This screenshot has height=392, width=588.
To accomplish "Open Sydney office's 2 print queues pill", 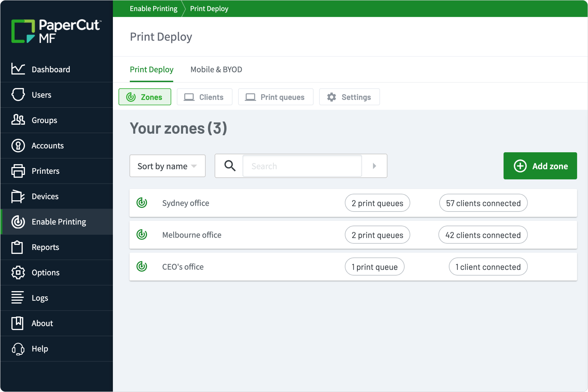I will [x=377, y=203].
